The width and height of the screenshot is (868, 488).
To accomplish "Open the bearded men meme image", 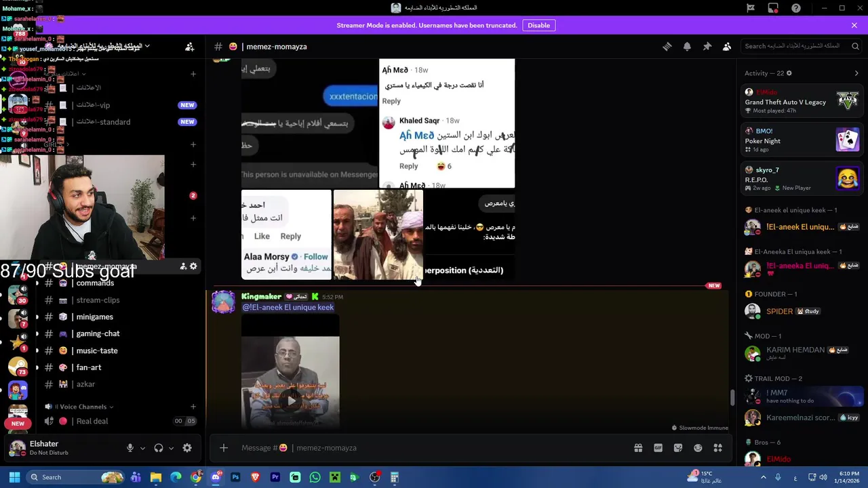I will pyautogui.click(x=378, y=235).
